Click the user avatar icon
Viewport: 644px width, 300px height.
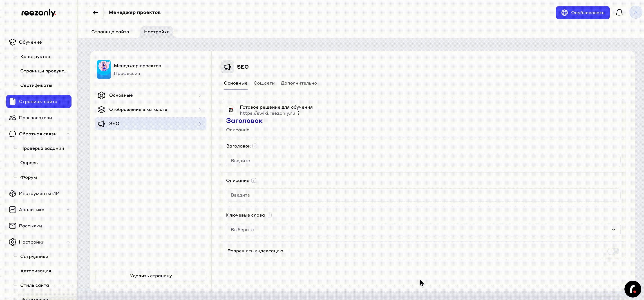[x=635, y=13]
